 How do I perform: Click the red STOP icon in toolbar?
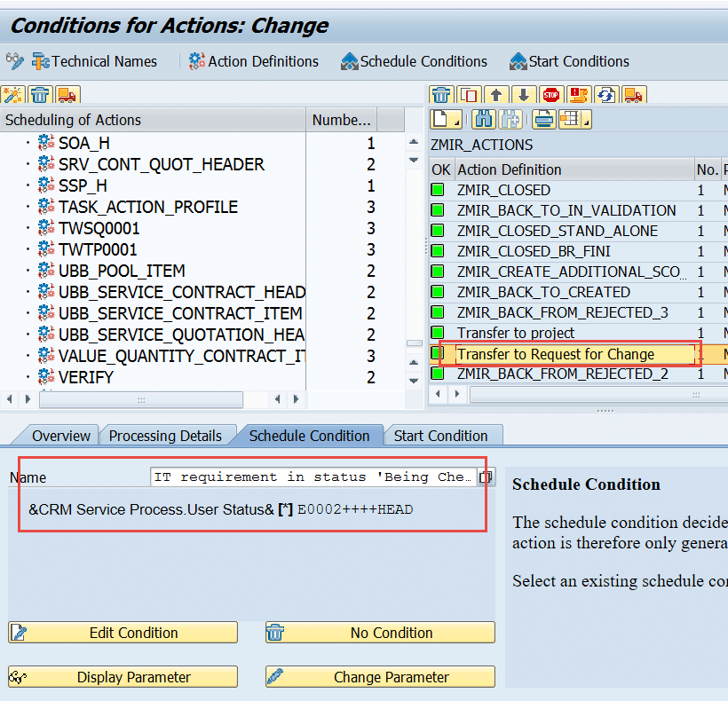point(551,95)
